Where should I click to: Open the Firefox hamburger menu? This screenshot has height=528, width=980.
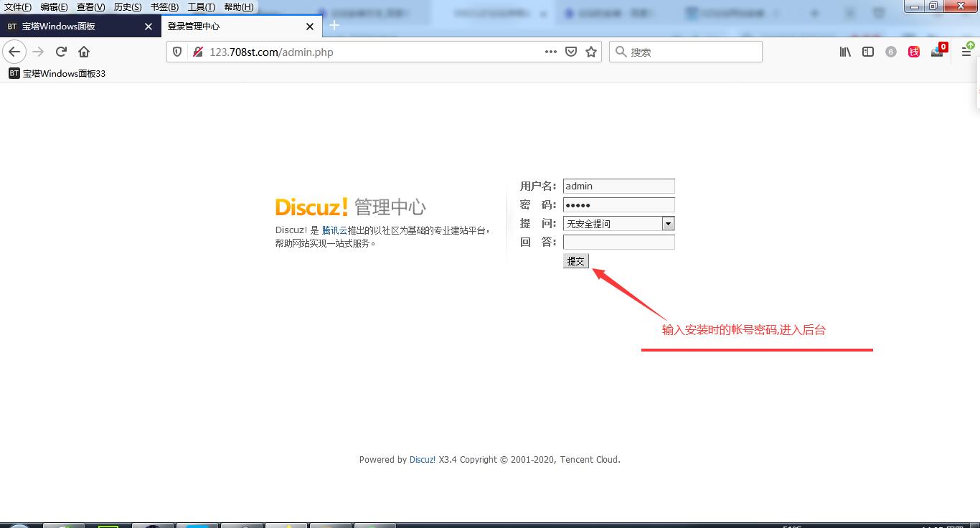[966, 52]
